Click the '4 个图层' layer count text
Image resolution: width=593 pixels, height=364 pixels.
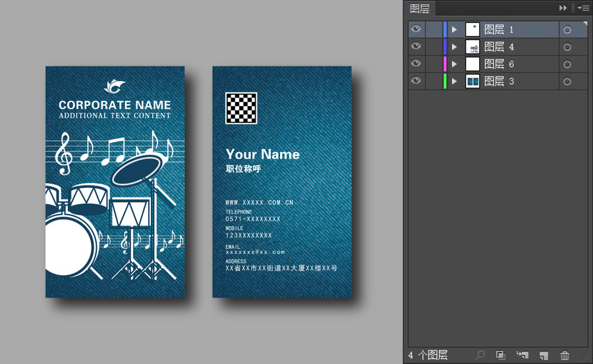pyautogui.click(x=428, y=355)
